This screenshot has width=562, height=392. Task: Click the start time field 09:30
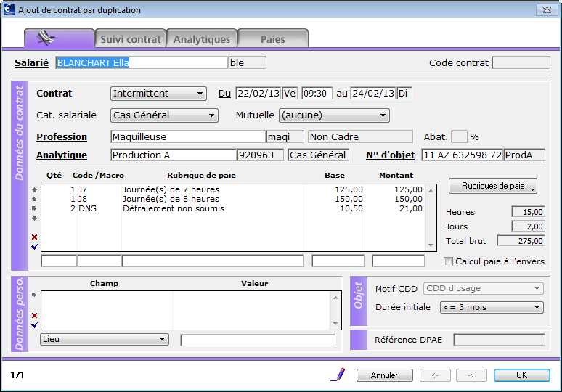317,94
